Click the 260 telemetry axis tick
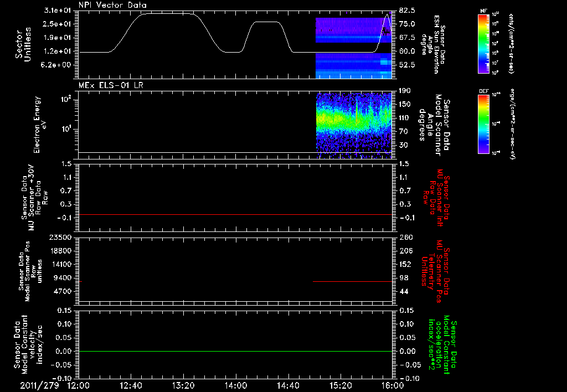Image resolution: width=567 pixels, height=392 pixels. pyautogui.click(x=406, y=237)
